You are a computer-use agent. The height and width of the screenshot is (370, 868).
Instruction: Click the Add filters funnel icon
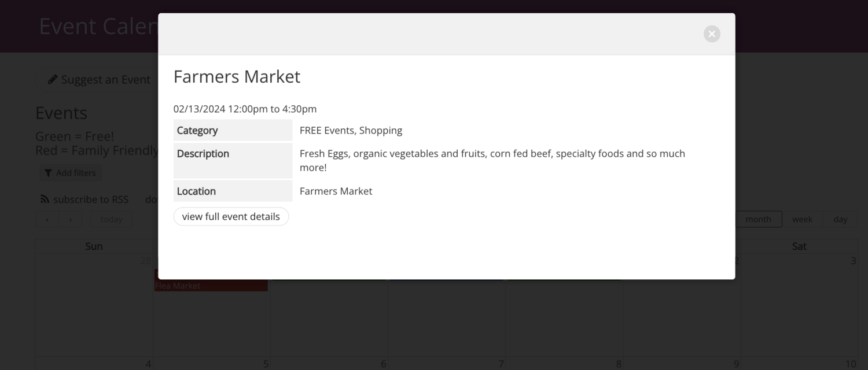(x=49, y=173)
